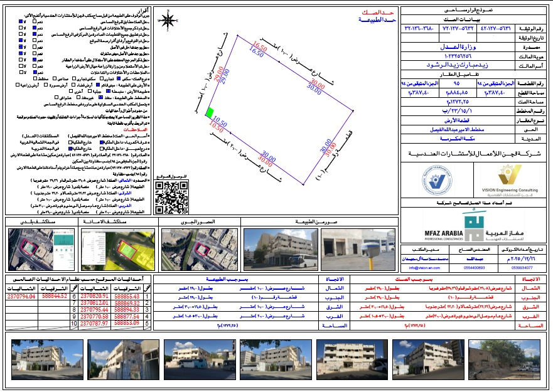Click the blue حد الطبيعة legend label
553x392 pixels.
(377, 19)
